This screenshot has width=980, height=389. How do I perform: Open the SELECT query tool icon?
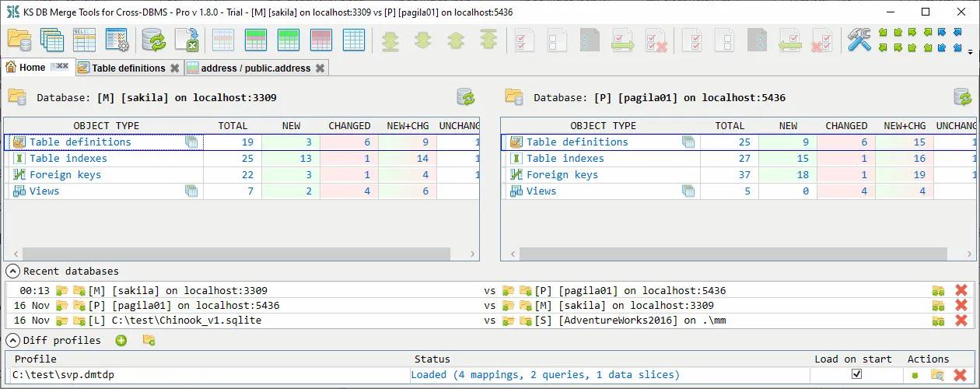(84, 40)
